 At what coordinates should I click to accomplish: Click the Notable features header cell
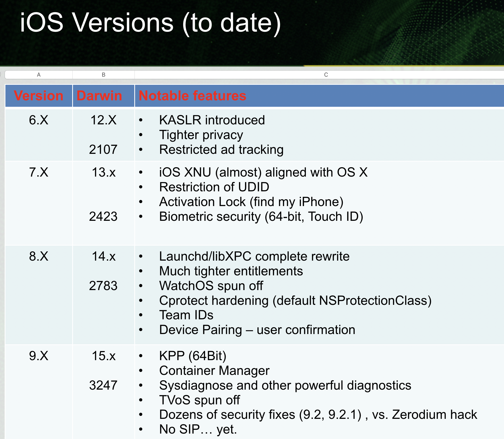(192, 96)
